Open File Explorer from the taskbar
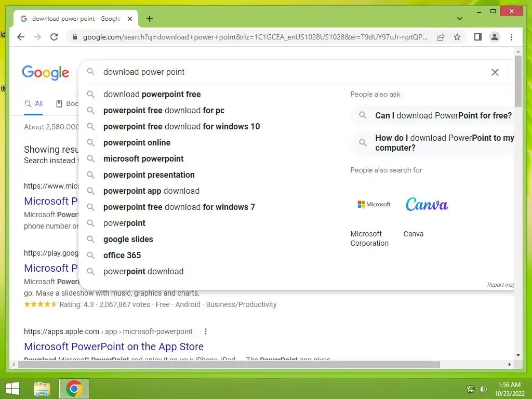The image size is (532, 399). pyautogui.click(x=42, y=389)
